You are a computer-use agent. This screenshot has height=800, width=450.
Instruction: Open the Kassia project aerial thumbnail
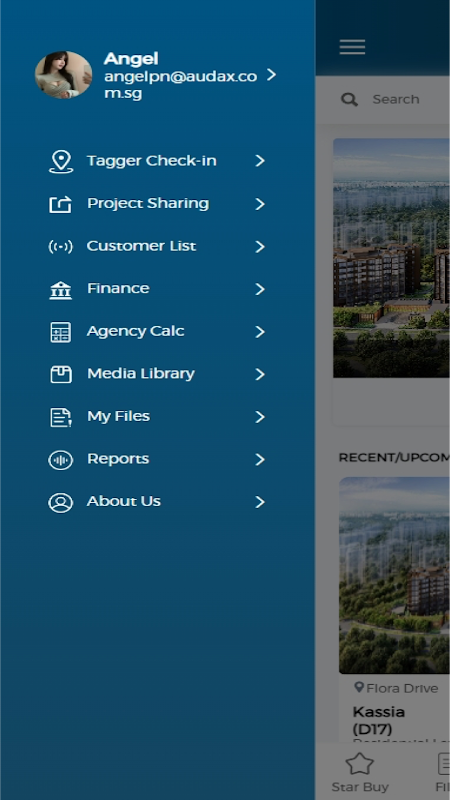pos(394,575)
